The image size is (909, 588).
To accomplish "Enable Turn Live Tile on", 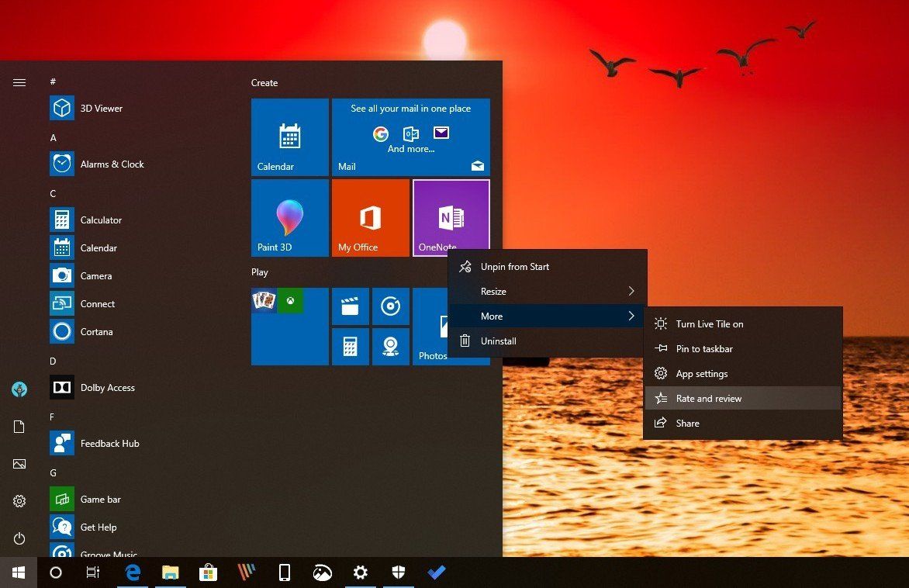I will click(710, 323).
